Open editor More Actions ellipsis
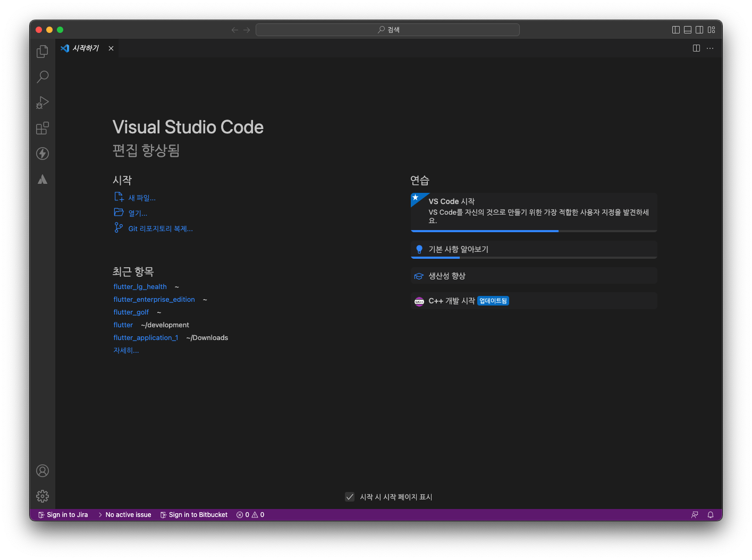 tap(710, 48)
